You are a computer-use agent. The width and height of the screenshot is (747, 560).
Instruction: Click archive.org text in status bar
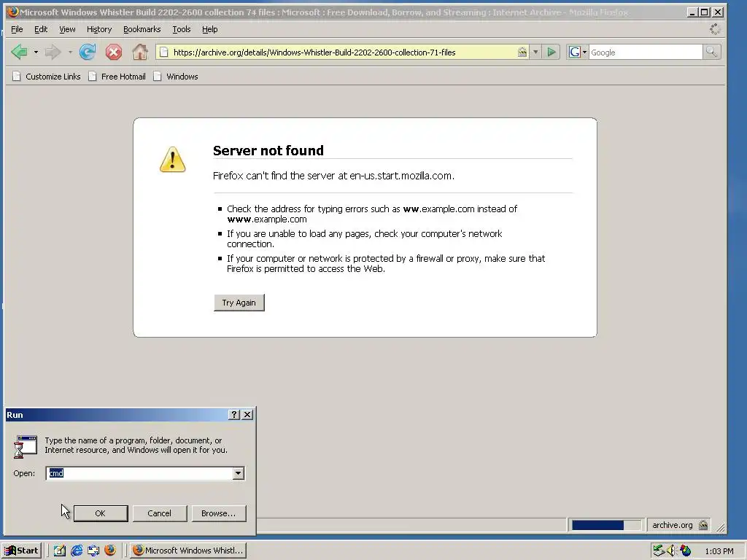(x=672, y=525)
